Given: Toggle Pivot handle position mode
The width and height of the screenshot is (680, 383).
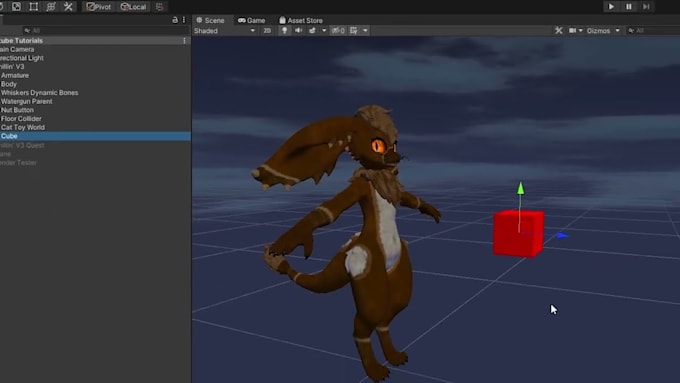Looking at the screenshot, I should click(99, 7).
